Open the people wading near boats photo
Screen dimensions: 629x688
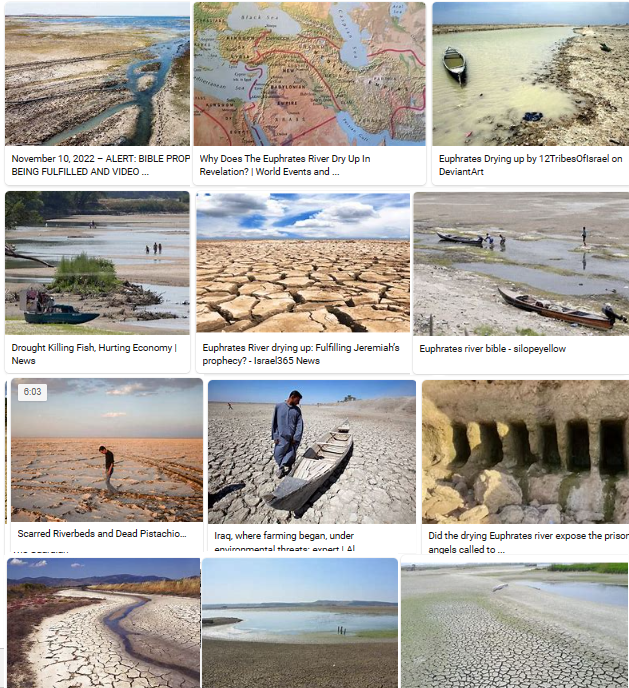[x=522, y=264]
